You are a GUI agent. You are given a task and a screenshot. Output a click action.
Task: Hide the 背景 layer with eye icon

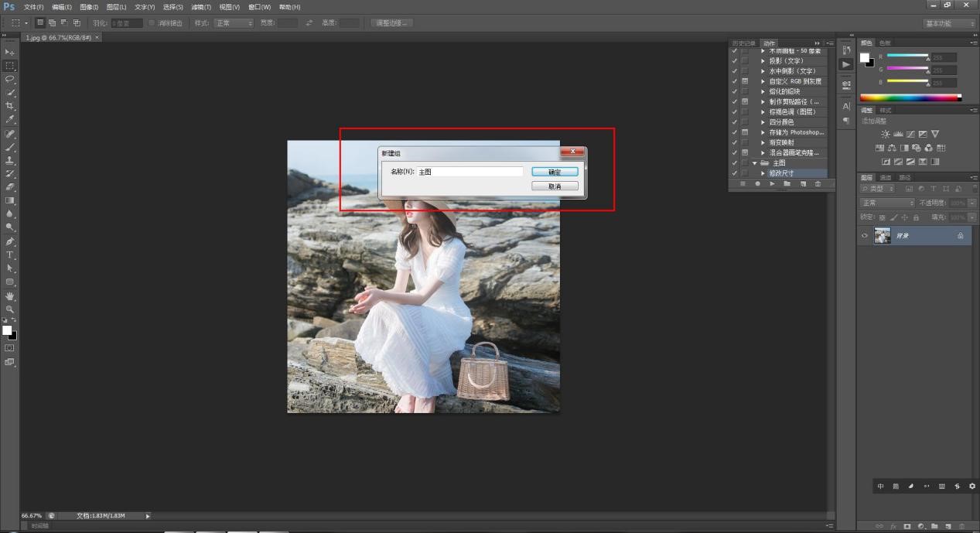coord(865,236)
